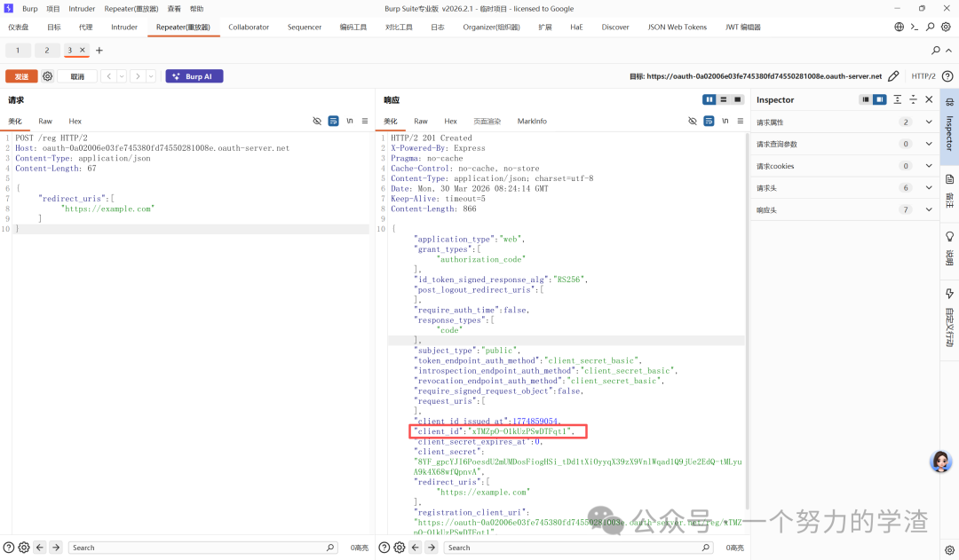Open the notes icon in right sidebar
Image resolution: width=959 pixels, height=560 pixels.
pos(949,180)
